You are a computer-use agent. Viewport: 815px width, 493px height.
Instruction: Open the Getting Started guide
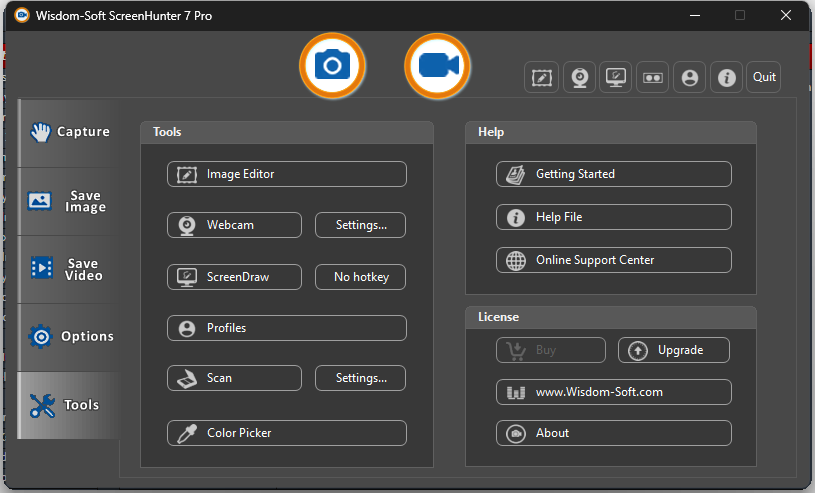tap(614, 174)
